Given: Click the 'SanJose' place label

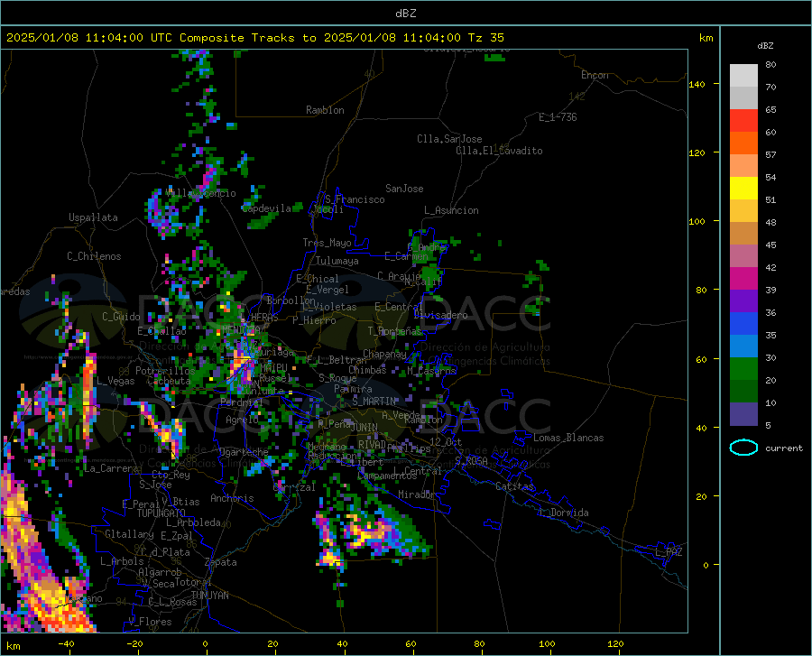Looking at the screenshot, I should click(x=404, y=189).
